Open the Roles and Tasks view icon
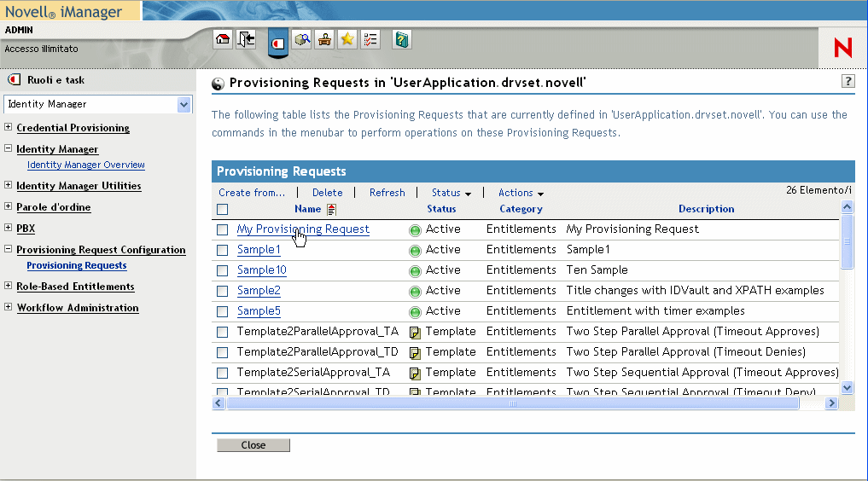This screenshot has width=868, height=481. (277, 42)
